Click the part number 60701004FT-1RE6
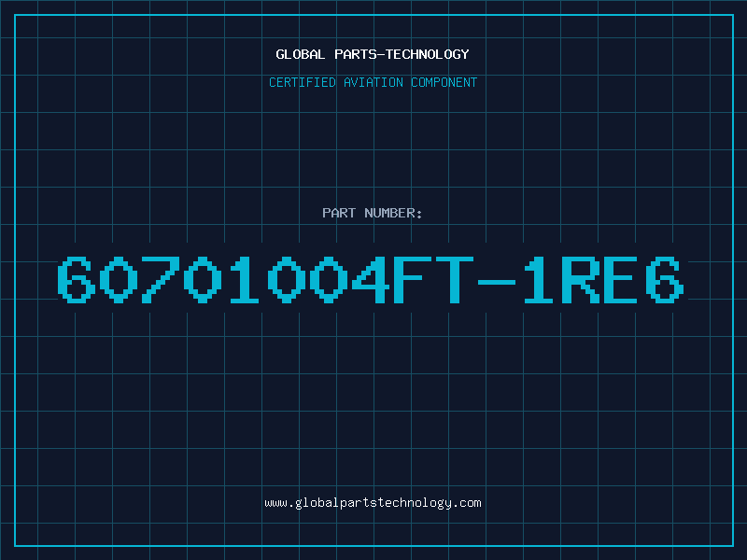This screenshot has width=747, height=560. point(371,279)
